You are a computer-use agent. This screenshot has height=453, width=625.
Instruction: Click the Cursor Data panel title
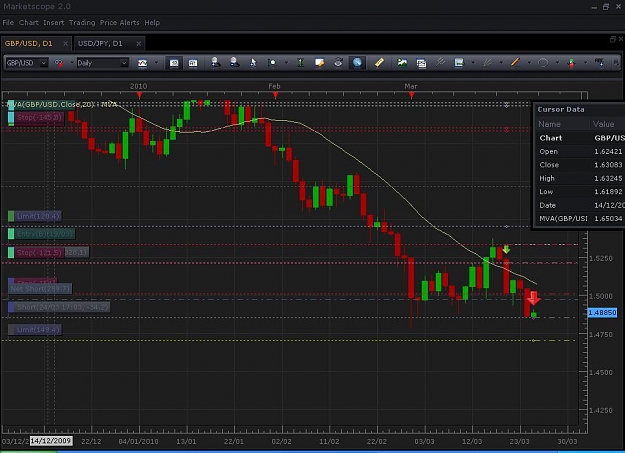(561, 109)
